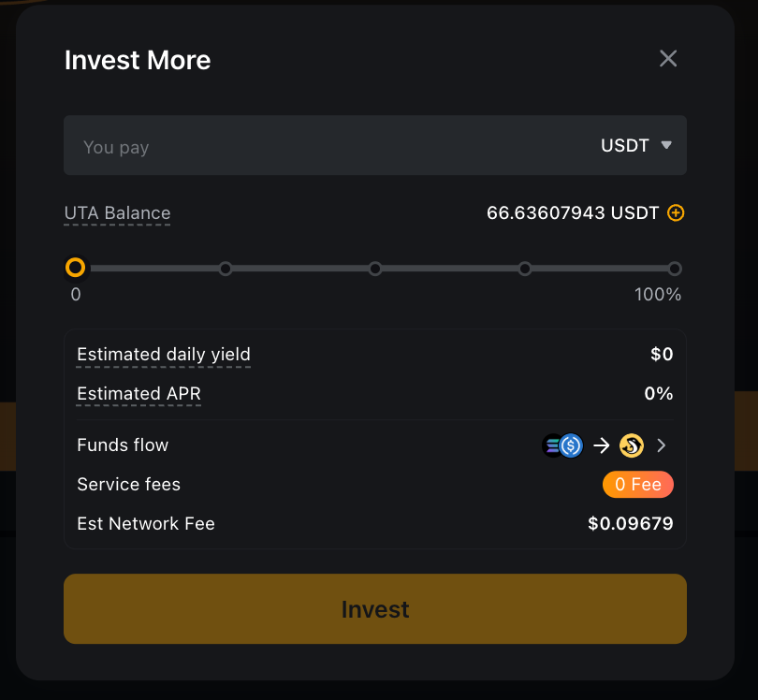This screenshot has width=758, height=700.
Task: Click the Estimated APR label
Action: click(138, 394)
